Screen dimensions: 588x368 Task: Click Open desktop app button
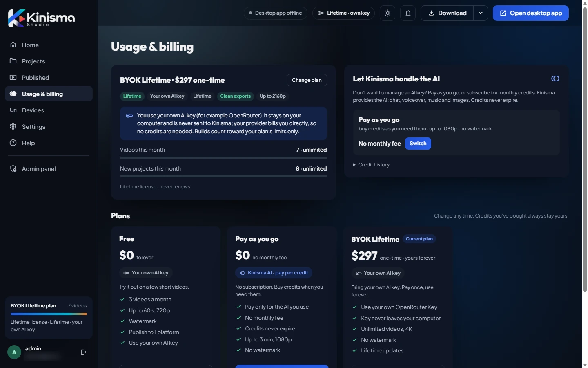tap(531, 13)
